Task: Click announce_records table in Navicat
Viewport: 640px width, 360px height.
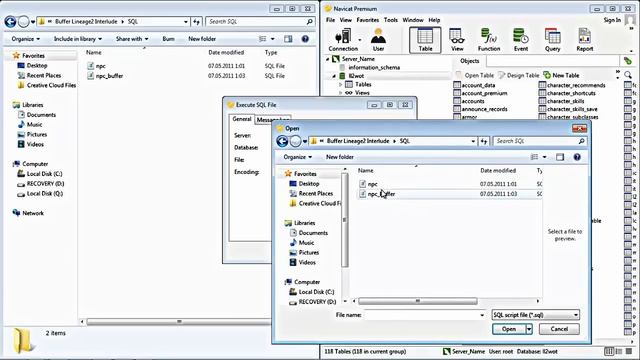Action: (x=480, y=109)
